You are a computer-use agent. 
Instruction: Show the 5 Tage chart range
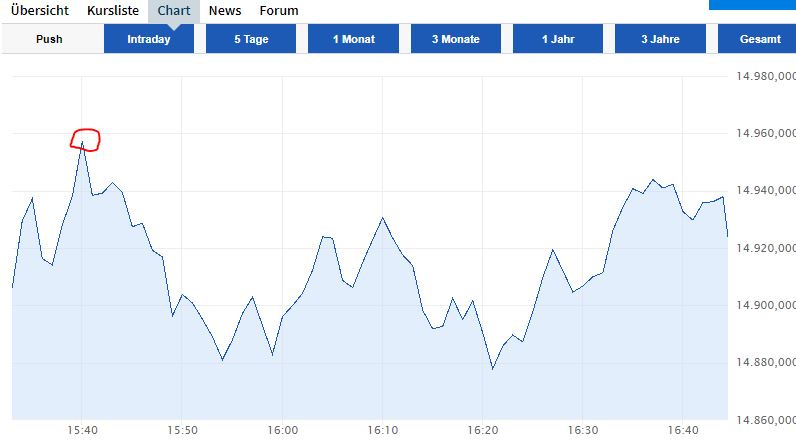251,39
